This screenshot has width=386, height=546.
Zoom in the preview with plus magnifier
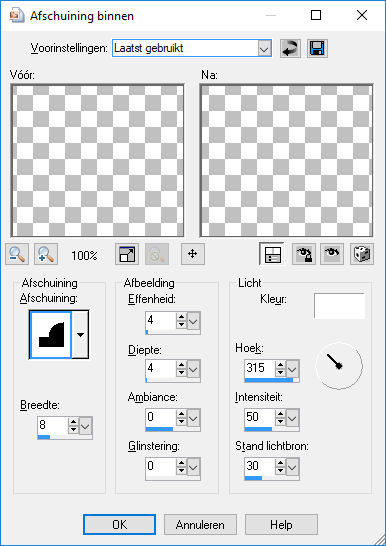coord(46,254)
